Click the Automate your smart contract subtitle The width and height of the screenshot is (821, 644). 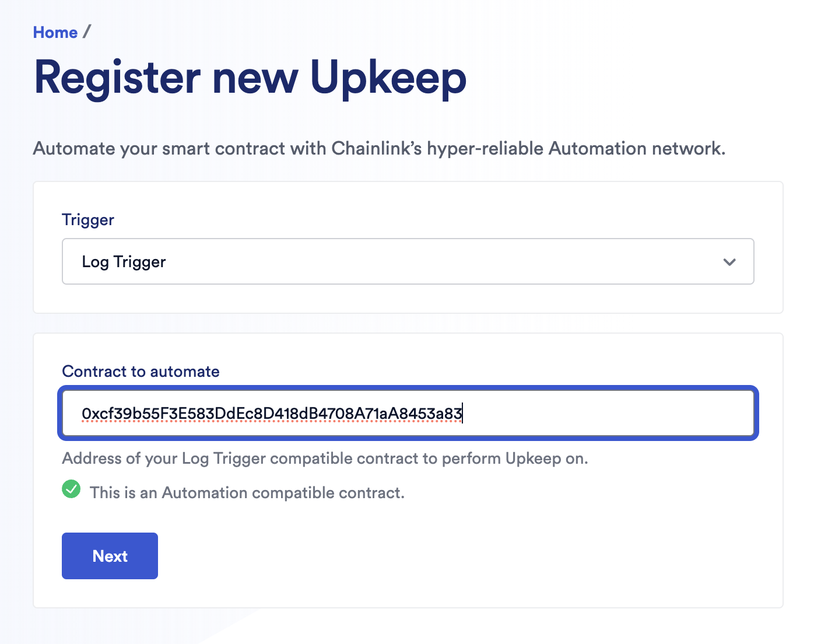379,149
